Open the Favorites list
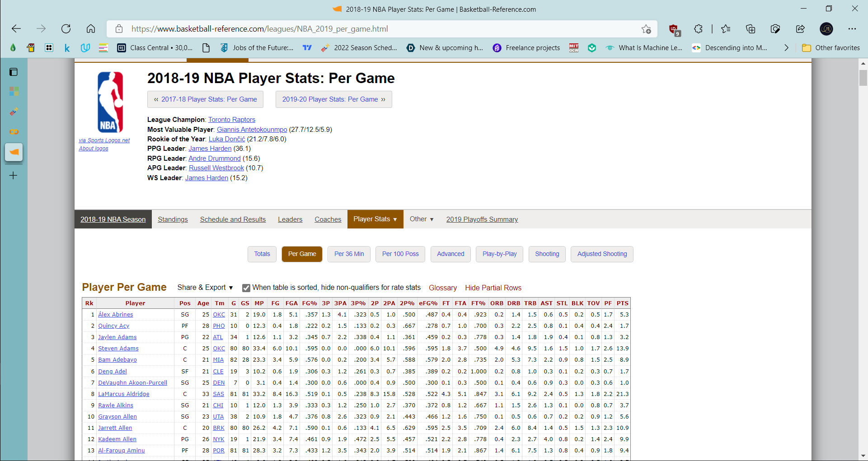The width and height of the screenshot is (868, 461). pyautogui.click(x=726, y=29)
